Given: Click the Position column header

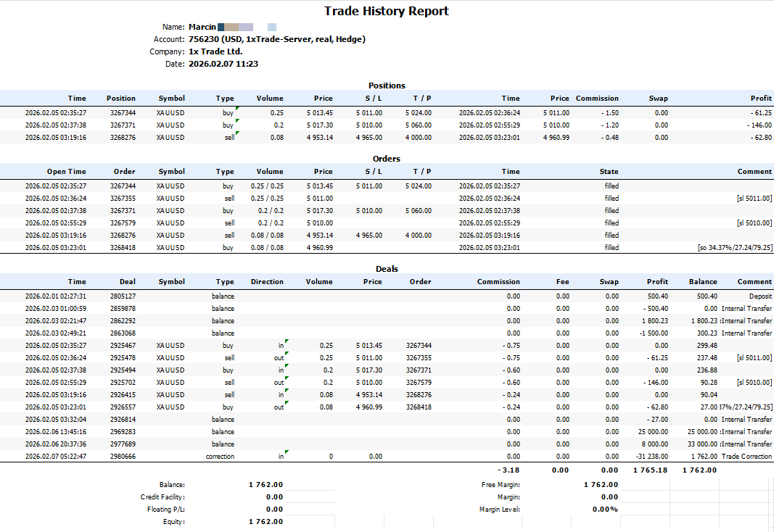Looking at the screenshot, I should pyautogui.click(x=121, y=99).
